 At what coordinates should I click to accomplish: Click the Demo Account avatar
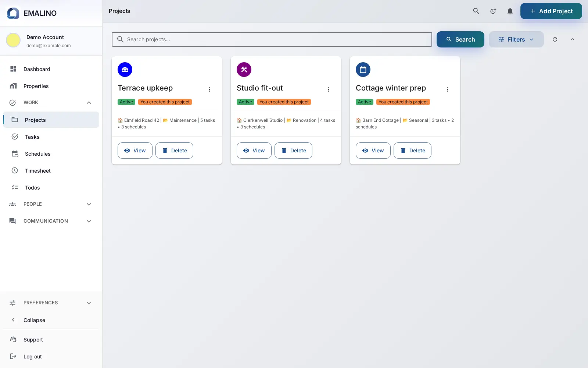pyautogui.click(x=13, y=40)
